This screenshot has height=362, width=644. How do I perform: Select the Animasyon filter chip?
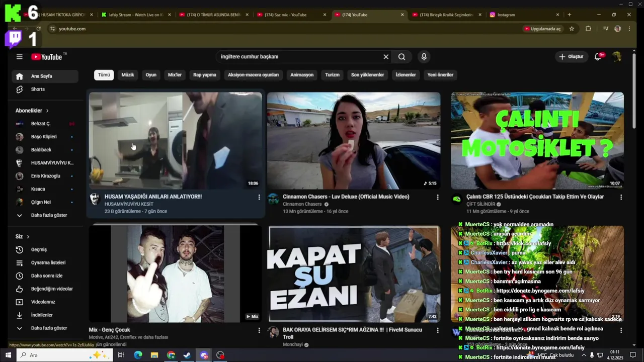click(302, 75)
